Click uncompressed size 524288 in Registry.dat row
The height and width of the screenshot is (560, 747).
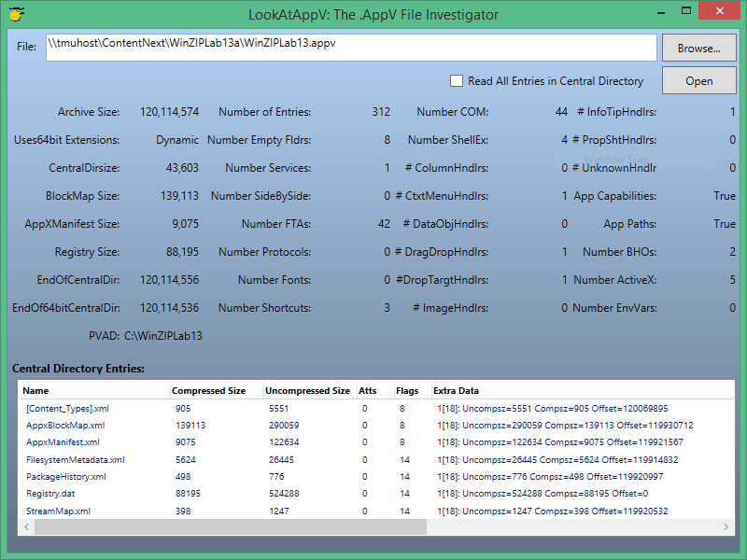(284, 494)
